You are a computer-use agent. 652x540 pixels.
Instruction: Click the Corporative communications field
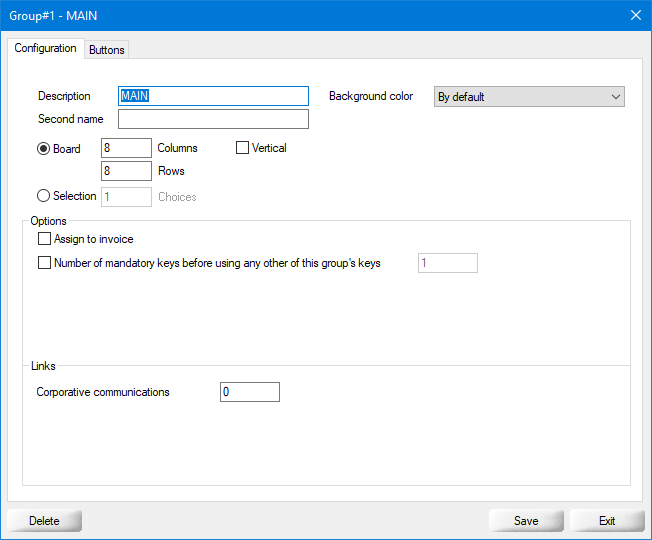[x=250, y=392]
